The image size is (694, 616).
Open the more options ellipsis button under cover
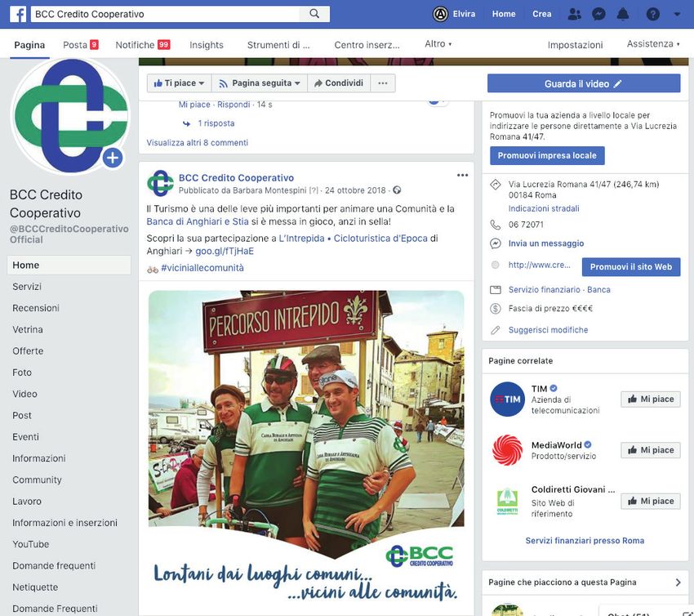point(383,83)
